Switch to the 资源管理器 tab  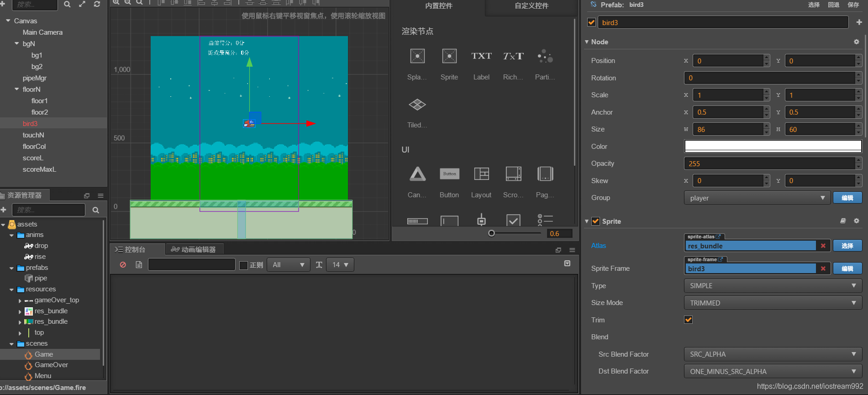24,195
